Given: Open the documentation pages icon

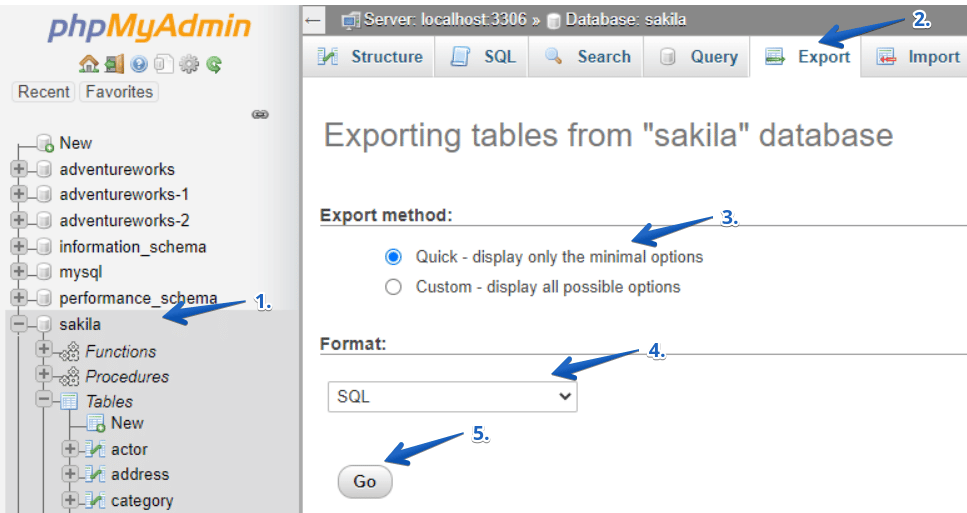Looking at the screenshot, I should coord(163,64).
